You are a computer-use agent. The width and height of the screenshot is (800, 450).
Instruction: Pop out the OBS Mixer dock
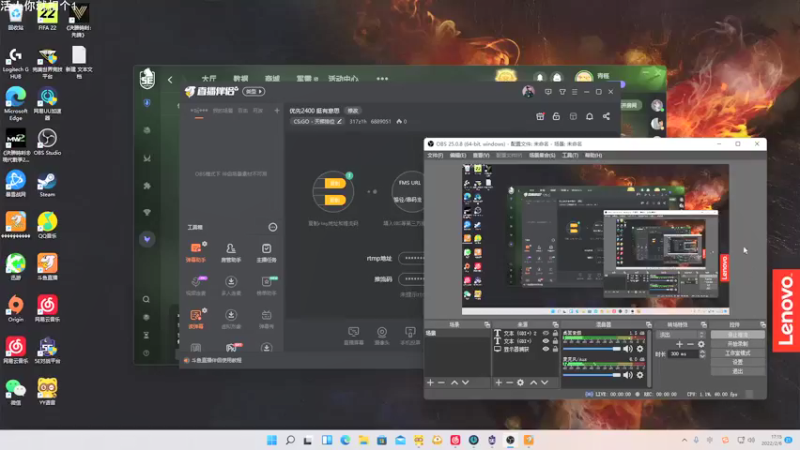click(648, 324)
